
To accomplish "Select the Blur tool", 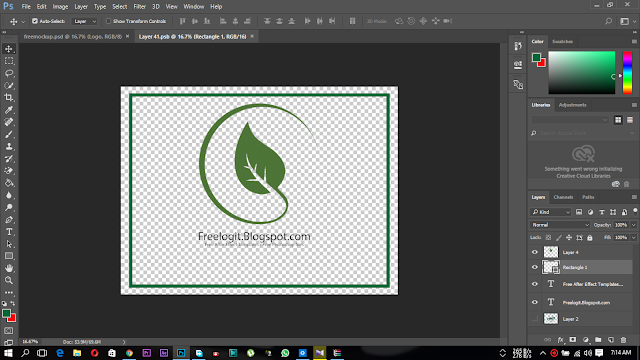I will pyautogui.click(x=9, y=195).
